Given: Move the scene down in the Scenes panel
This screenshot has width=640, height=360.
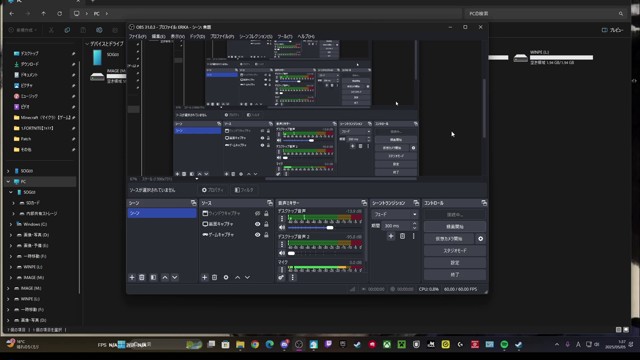Looking at the screenshot, I should point(175,278).
